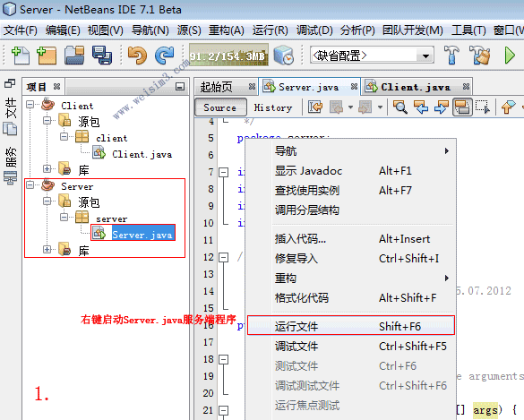Screen dimensions: 524x420
Task: Minimize the Projects panel
Action: pos(180,87)
